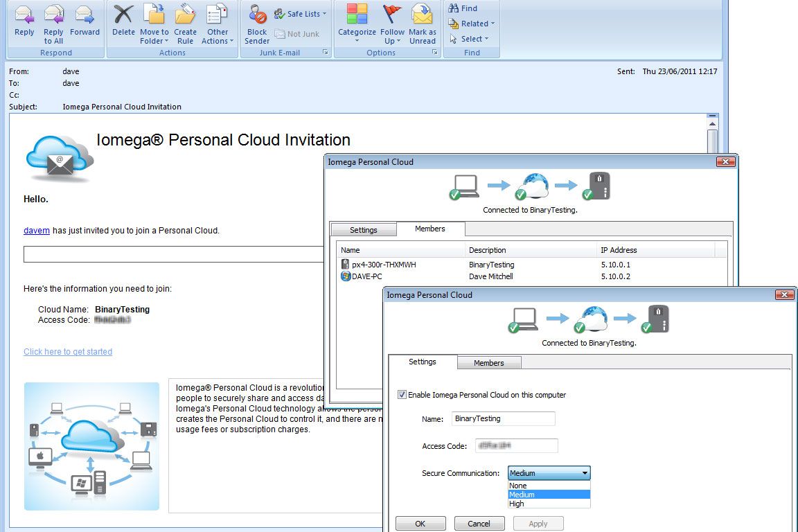Close the back Iomega Personal Cloud window
Viewport: 798px width, 532px height.
pos(725,162)
